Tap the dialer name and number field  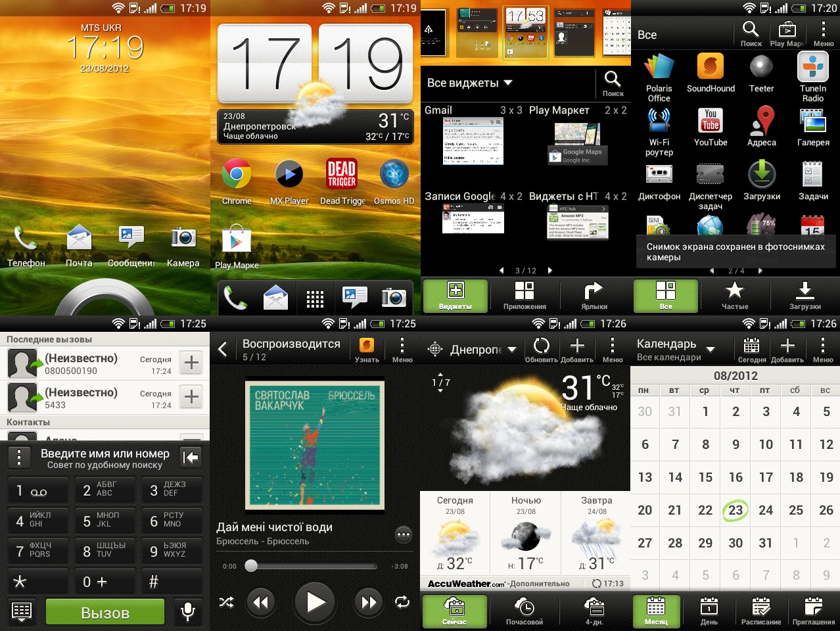[105, 458]
